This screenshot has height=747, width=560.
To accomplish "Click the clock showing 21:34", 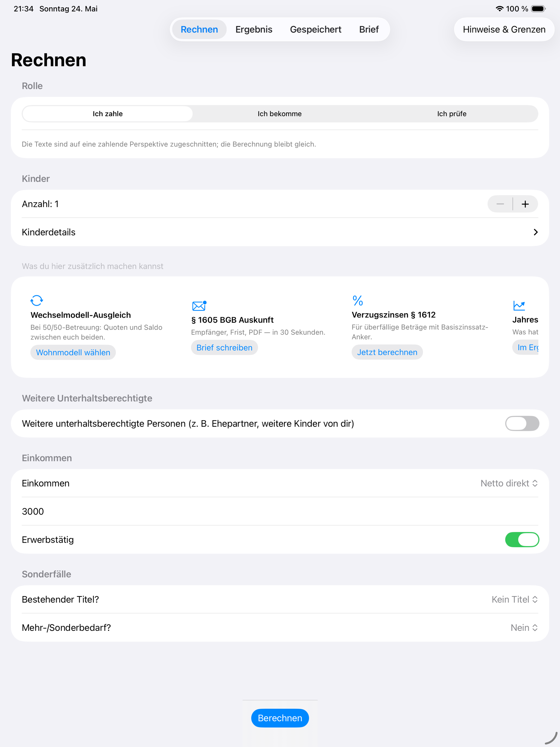I will tap(24, 9).
